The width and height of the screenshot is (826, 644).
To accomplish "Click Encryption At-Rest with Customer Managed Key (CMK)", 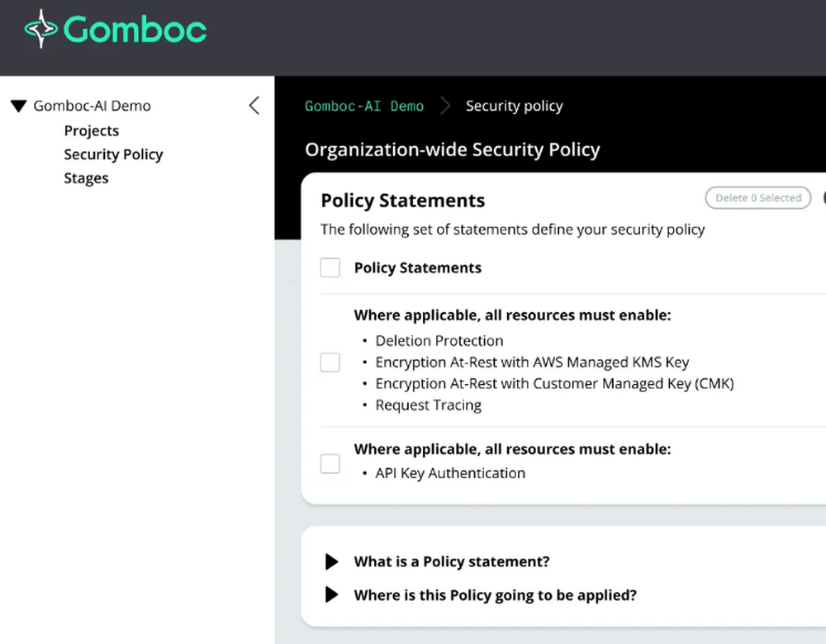I will pyautogui.click(x=554, y=383).
